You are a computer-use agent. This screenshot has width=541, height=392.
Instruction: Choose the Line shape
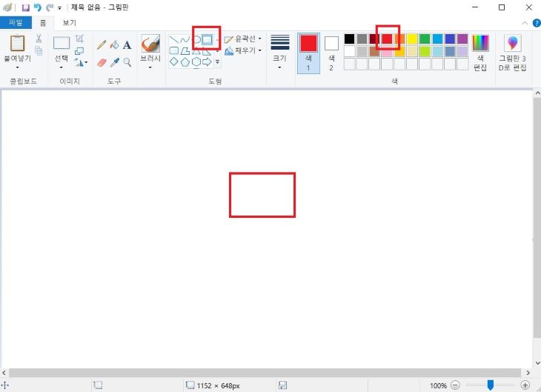(174, 40)
